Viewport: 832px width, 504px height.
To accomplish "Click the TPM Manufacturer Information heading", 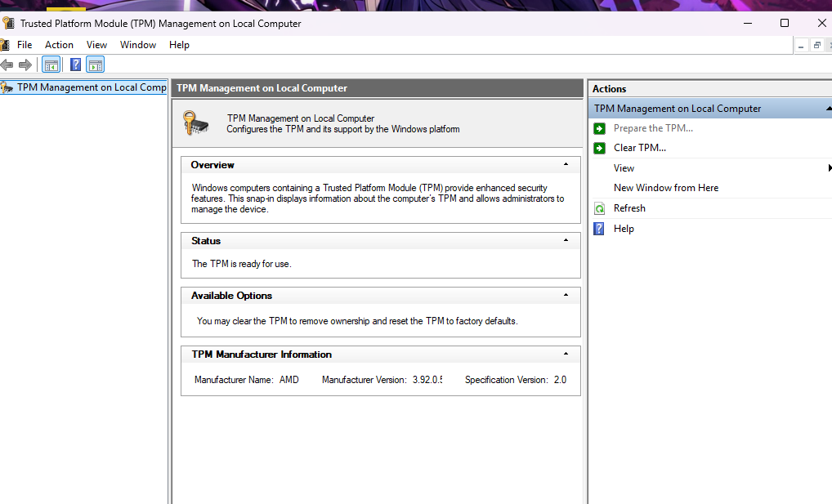I will [x=262, y=355].
